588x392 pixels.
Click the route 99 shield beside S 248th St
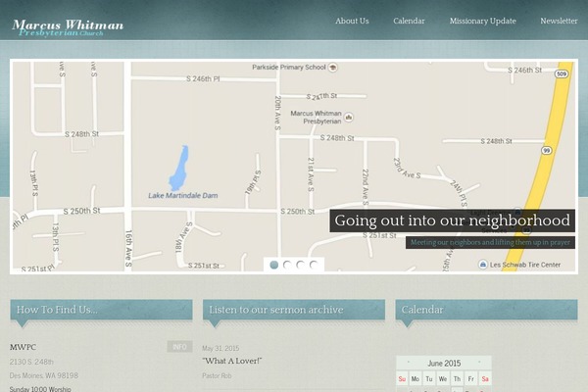coord(547,150)
